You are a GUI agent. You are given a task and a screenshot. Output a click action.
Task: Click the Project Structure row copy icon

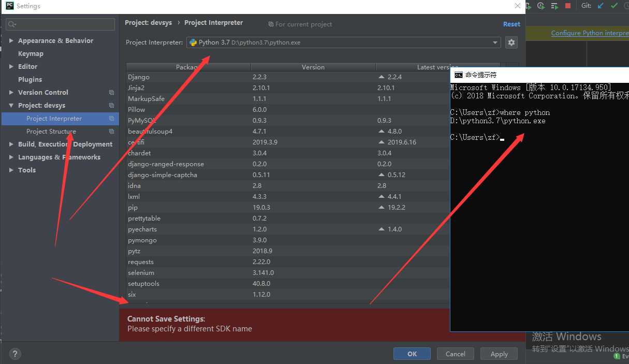coord(111,132)
